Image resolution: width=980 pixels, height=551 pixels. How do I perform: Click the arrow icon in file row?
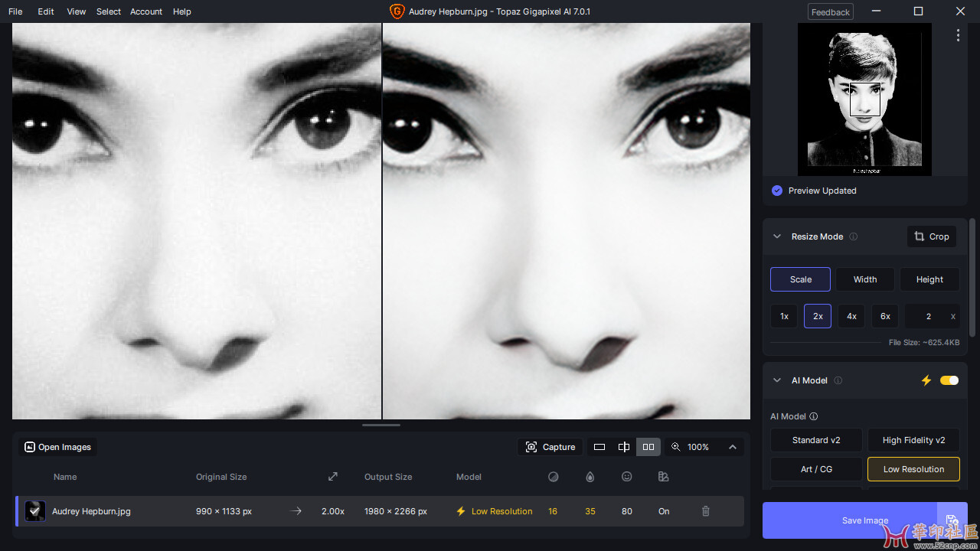click(296, 511)
